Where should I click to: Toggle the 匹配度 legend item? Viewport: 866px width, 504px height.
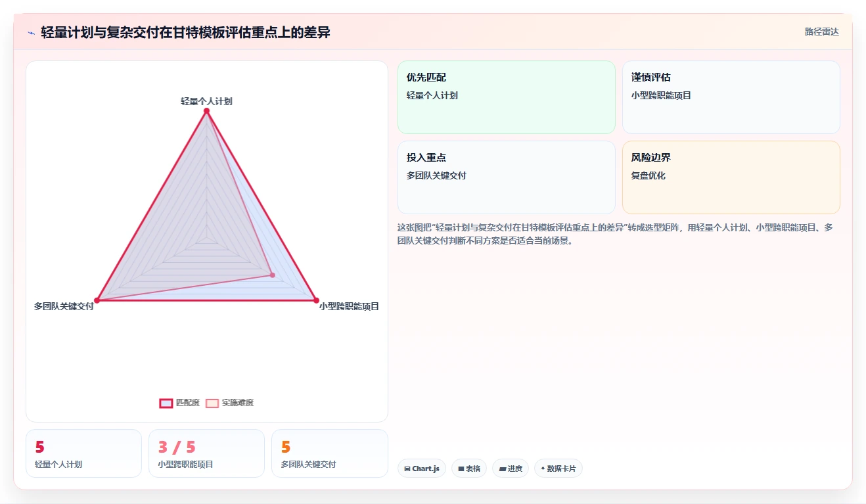click(179, 403)
